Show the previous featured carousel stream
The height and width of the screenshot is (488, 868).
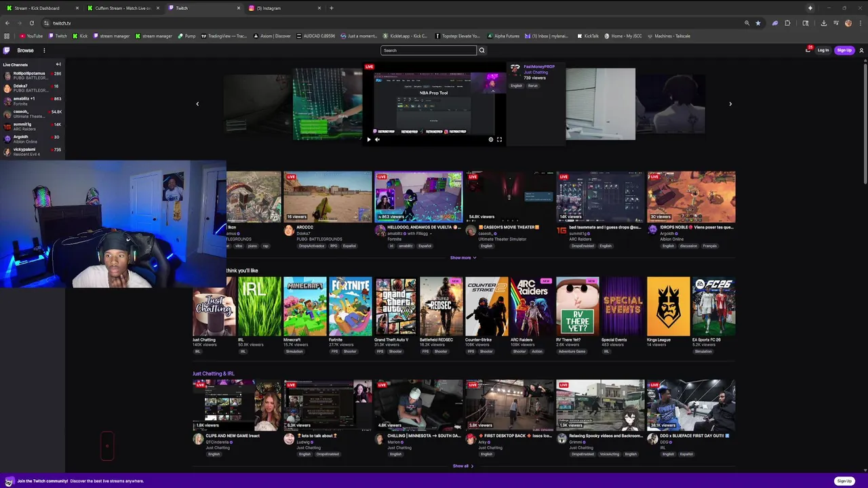click(x=197, y=104)
